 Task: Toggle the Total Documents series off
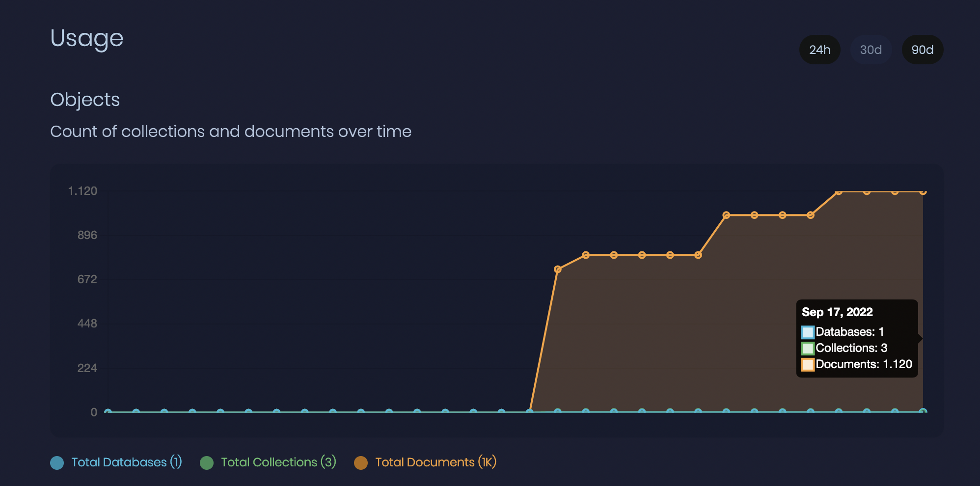(425, 462)
